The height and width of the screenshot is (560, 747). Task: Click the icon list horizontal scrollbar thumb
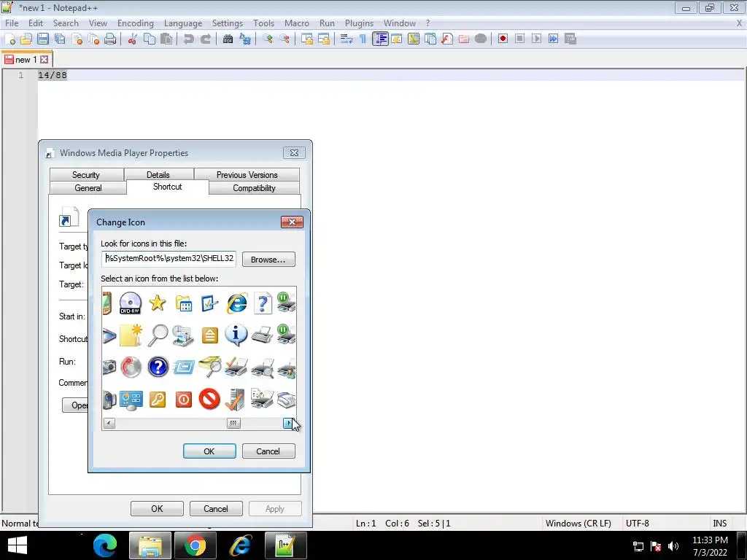(233, 423)
